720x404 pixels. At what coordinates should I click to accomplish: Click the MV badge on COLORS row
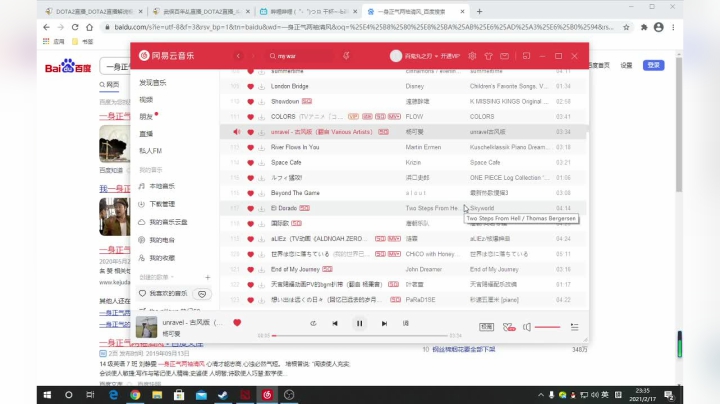click(x=394, y=117)
